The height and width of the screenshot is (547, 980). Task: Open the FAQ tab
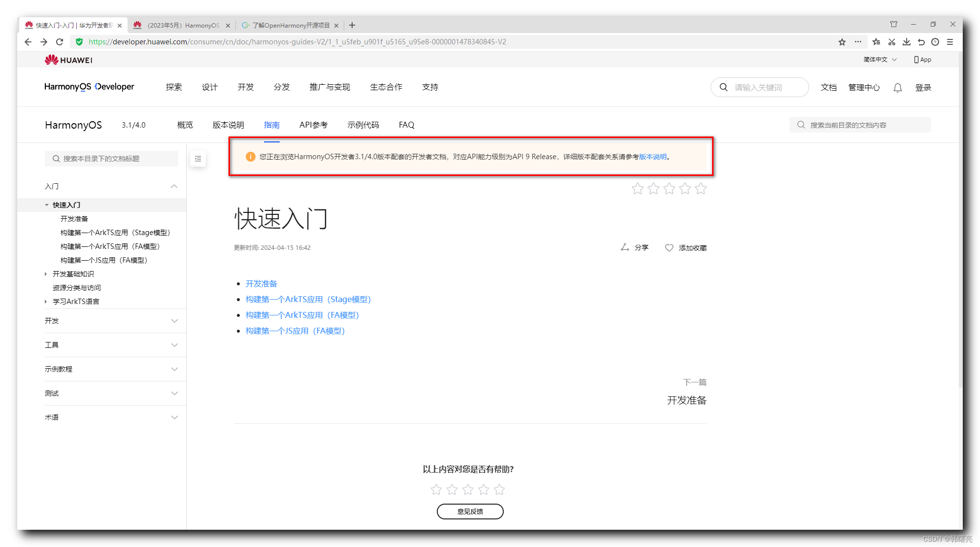[407, 125]
